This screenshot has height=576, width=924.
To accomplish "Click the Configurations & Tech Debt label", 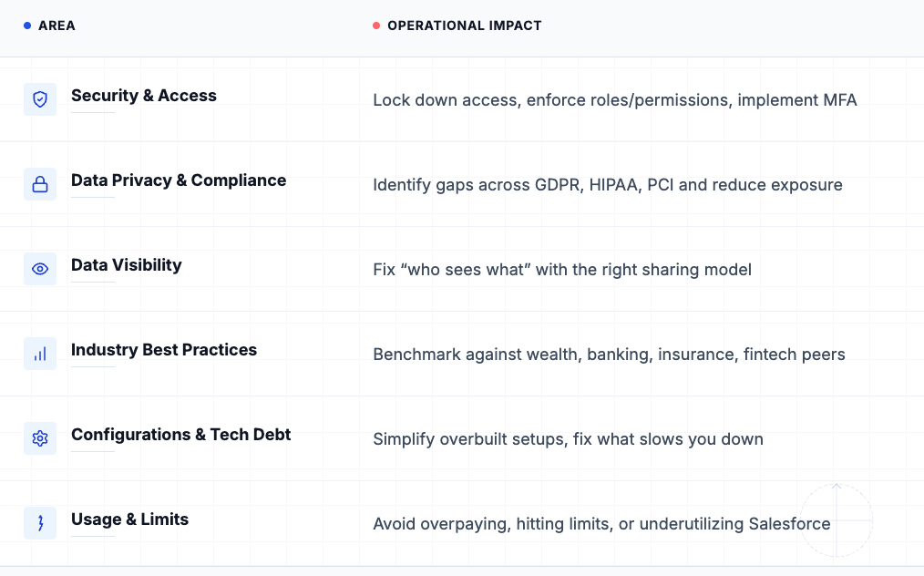I will (180, 435).
